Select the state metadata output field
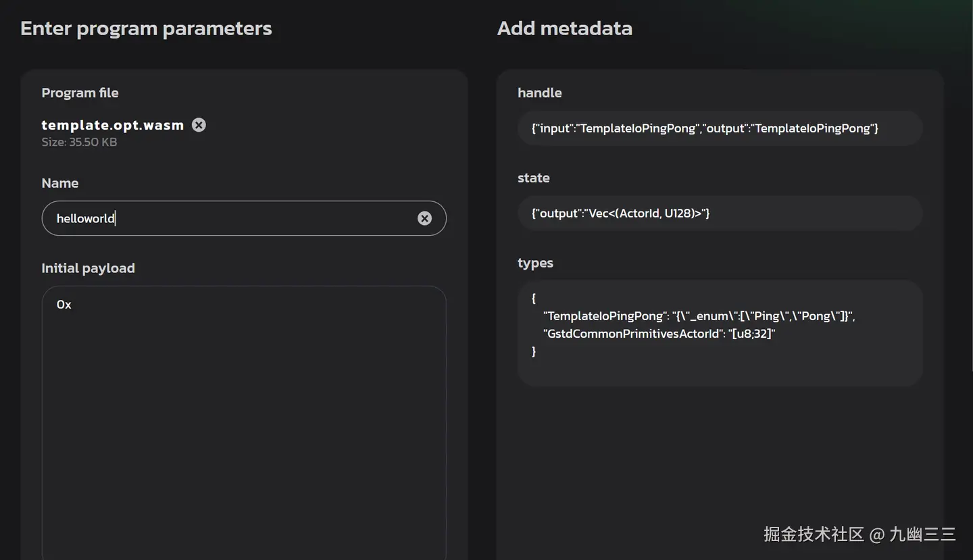Viewport: 973px width, 560px height. click(x=720, y=213)
